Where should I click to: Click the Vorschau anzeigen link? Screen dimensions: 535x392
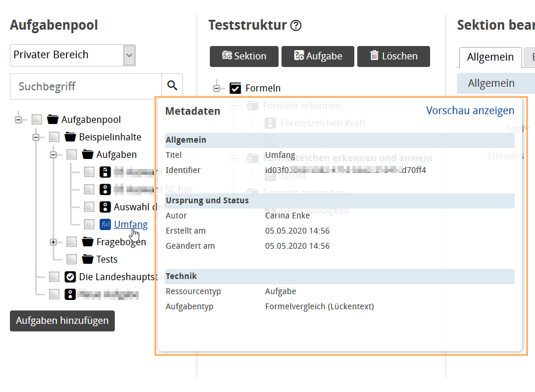pos(470,110)
